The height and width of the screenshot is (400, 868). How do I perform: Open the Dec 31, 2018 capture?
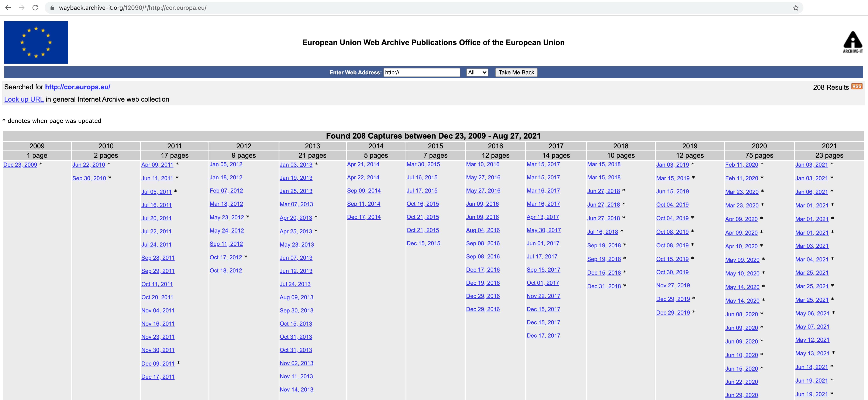(604, 286)
